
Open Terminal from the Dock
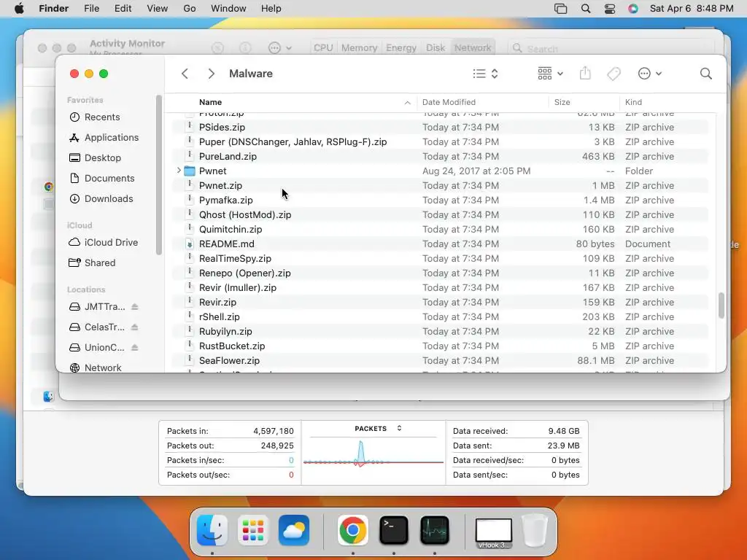click(x=393, y=530)
